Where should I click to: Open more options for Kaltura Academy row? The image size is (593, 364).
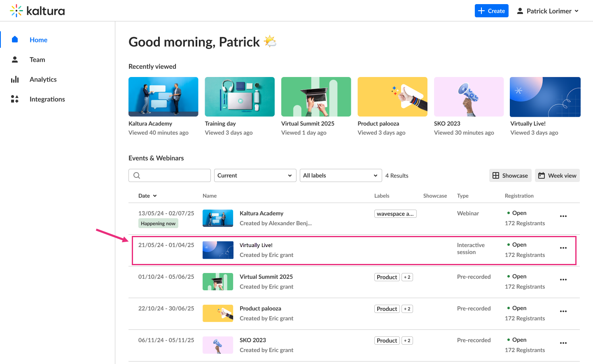point(563,216)
